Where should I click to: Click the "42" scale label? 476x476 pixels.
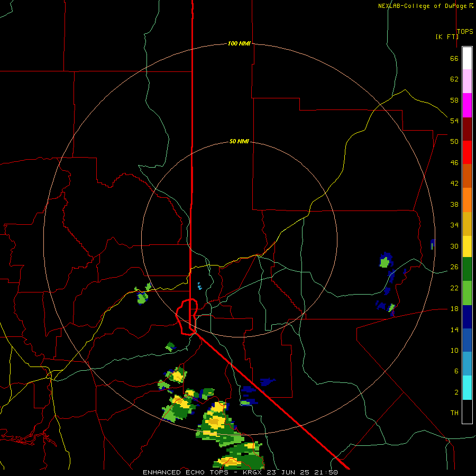[x=454, y=184]
